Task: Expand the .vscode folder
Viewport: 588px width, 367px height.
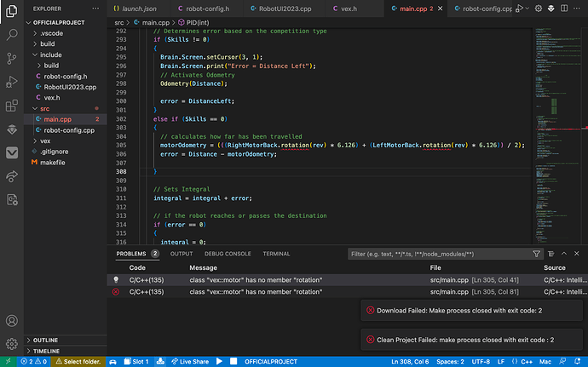Action: [66, 33]
